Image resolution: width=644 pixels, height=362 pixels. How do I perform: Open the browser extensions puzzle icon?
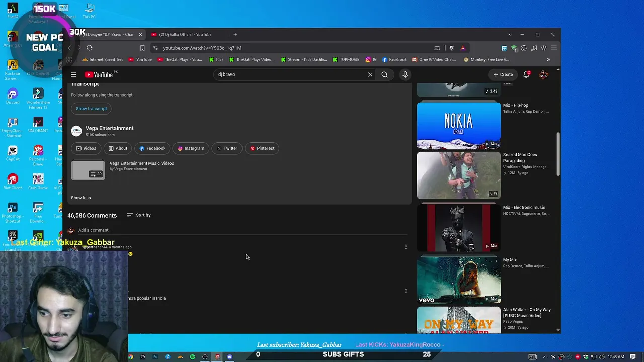pyautogui.click(x=524, y=48)
